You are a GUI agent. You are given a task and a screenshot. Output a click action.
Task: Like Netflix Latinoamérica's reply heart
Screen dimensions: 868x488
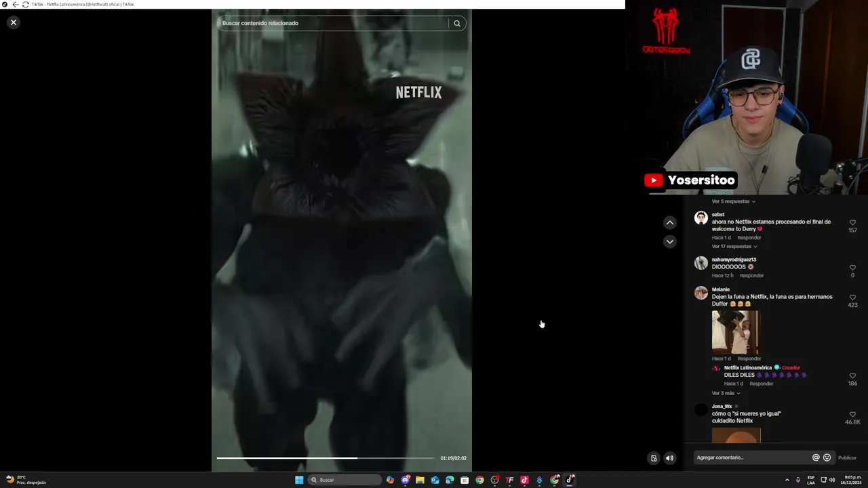[852, 375]
